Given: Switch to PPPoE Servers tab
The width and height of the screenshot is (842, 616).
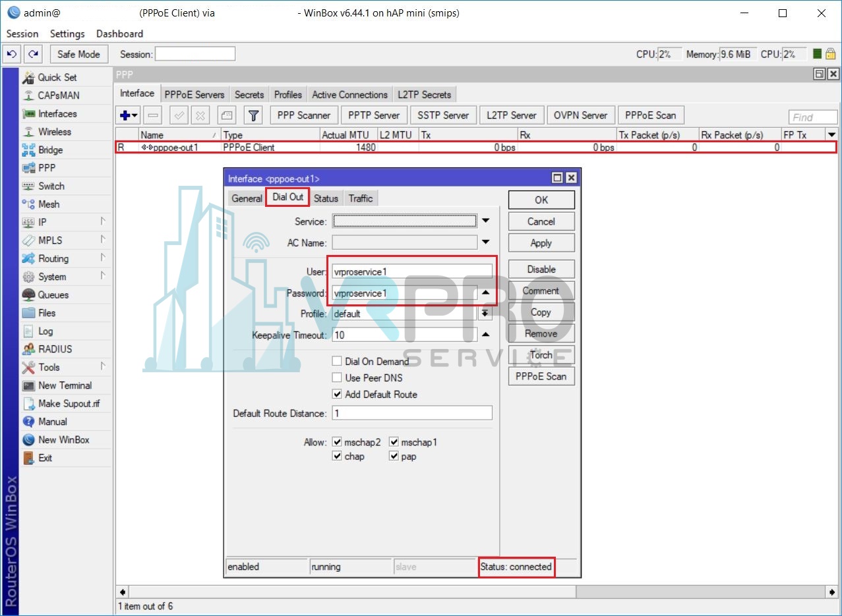Looking at the screenshot, I should click(x=195, y=95).
